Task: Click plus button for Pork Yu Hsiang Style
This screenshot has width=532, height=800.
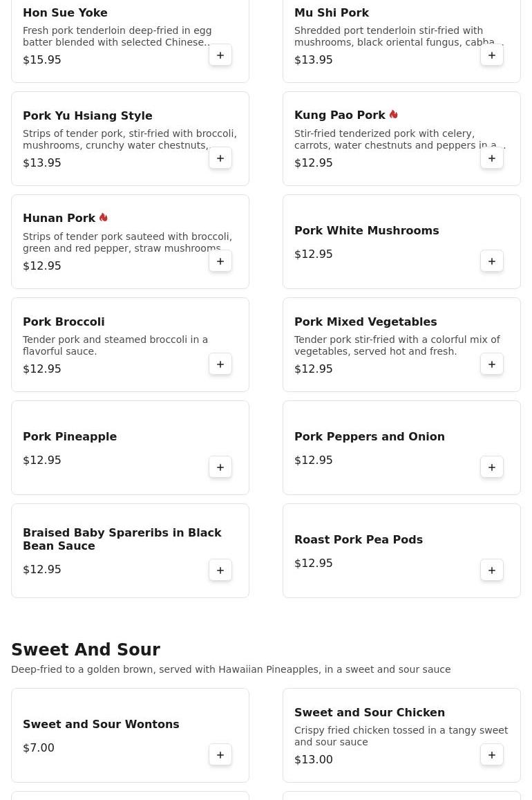Action: (x=220, y=158)
